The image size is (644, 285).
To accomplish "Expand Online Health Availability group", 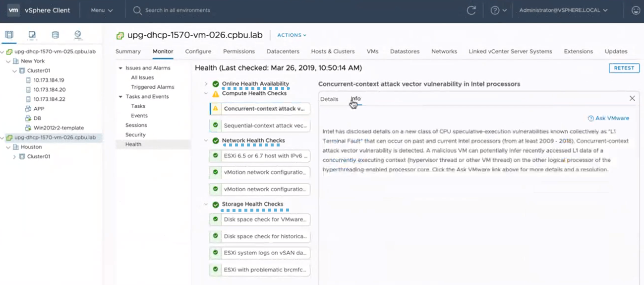I will 206,84.
